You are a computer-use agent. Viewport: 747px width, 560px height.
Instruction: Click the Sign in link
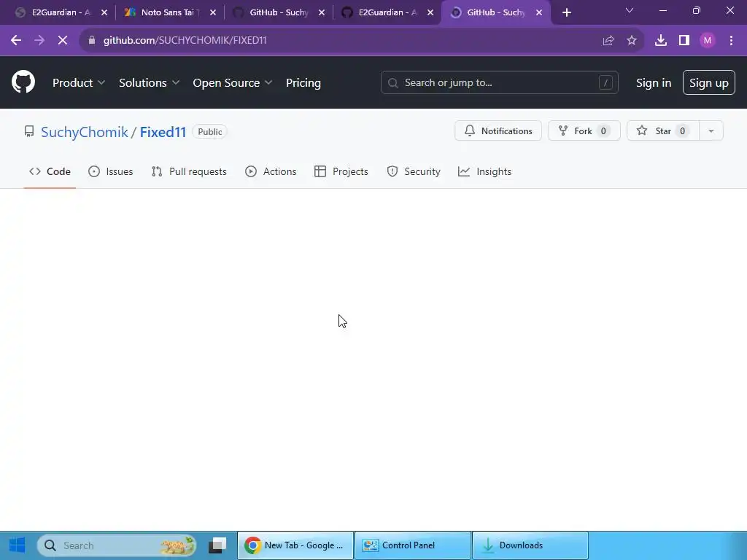click(x=654, y=83)
